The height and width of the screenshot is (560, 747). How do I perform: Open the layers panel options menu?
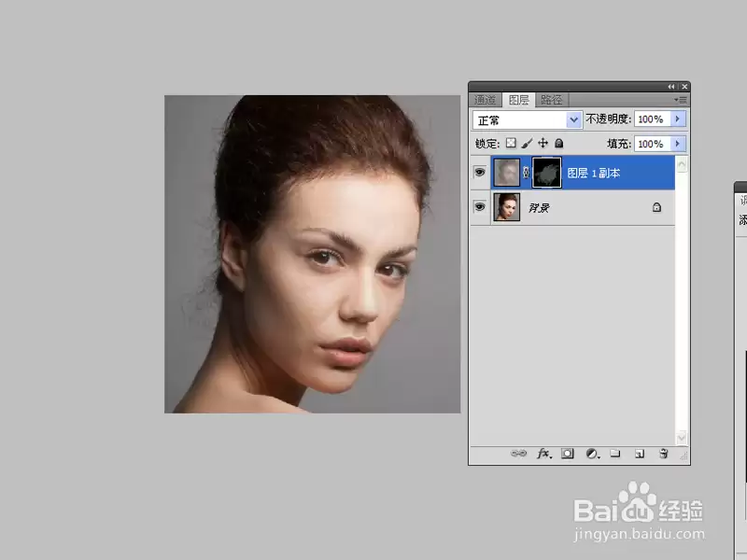(681, 100)
